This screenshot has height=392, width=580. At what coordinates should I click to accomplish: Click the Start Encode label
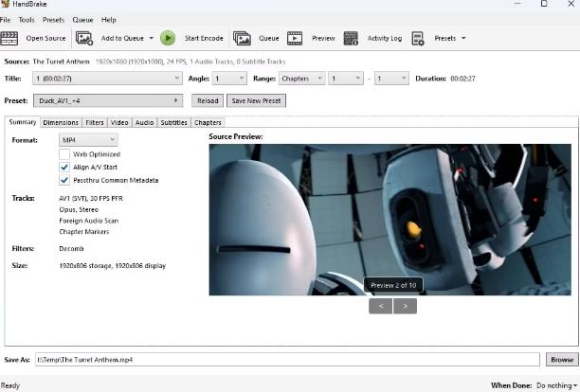pyautogui.click(x=204, y=39)
